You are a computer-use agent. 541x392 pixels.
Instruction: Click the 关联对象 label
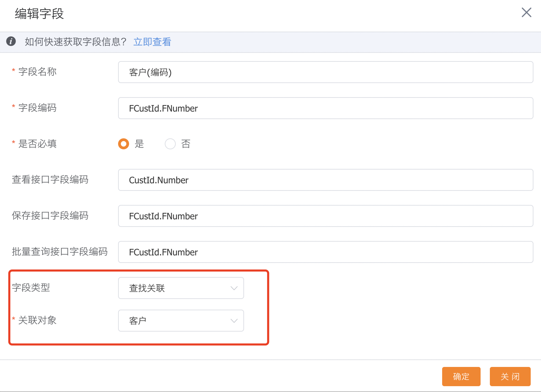(37, 320)
